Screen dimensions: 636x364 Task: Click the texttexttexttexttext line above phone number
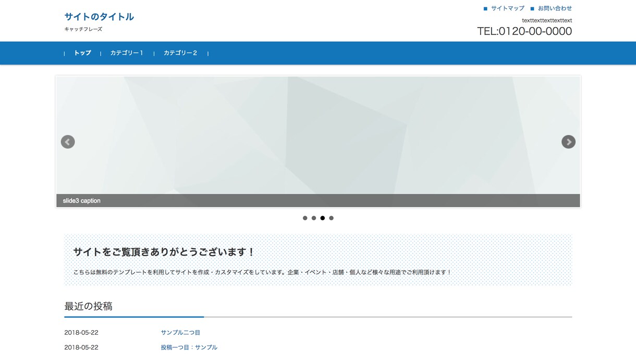tap(547, 20)
